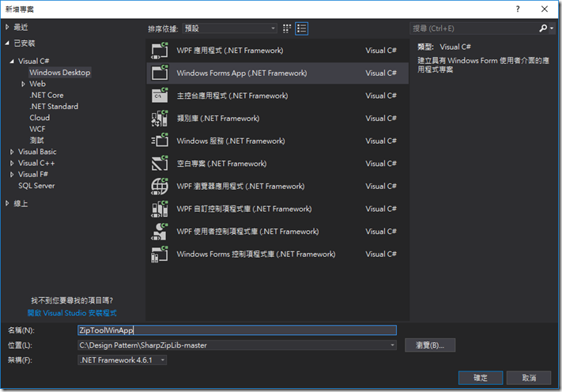Switch to small icons grid view

coord(287,28)
